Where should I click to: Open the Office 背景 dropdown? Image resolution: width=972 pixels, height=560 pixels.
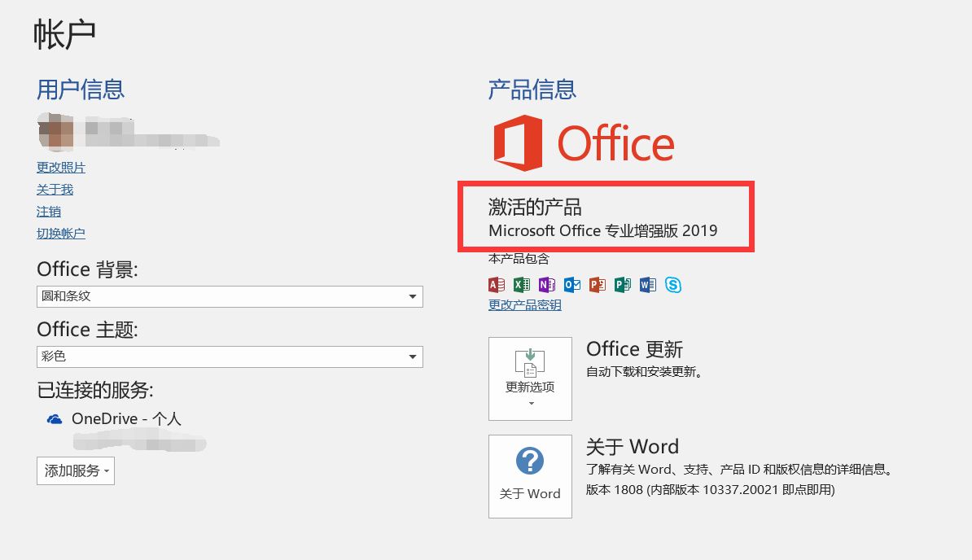(x=230, y=297)
